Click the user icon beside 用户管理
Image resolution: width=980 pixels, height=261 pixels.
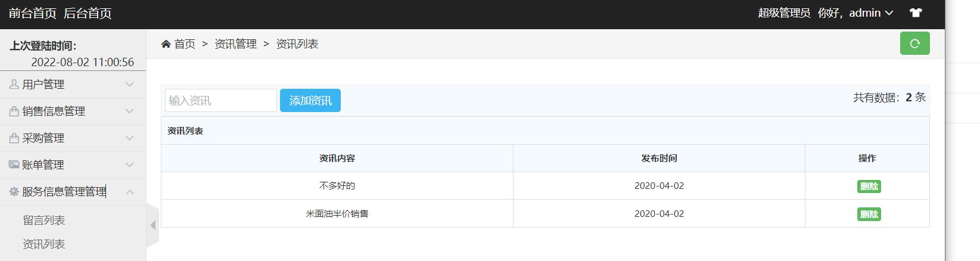(x=14, y=85)
